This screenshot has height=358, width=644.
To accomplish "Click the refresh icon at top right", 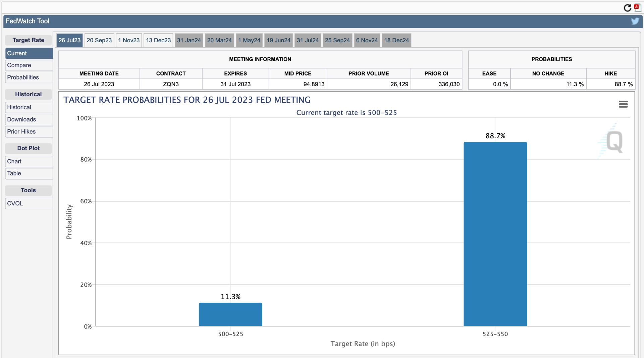I will pyautogui.click(x=627, y=8).
